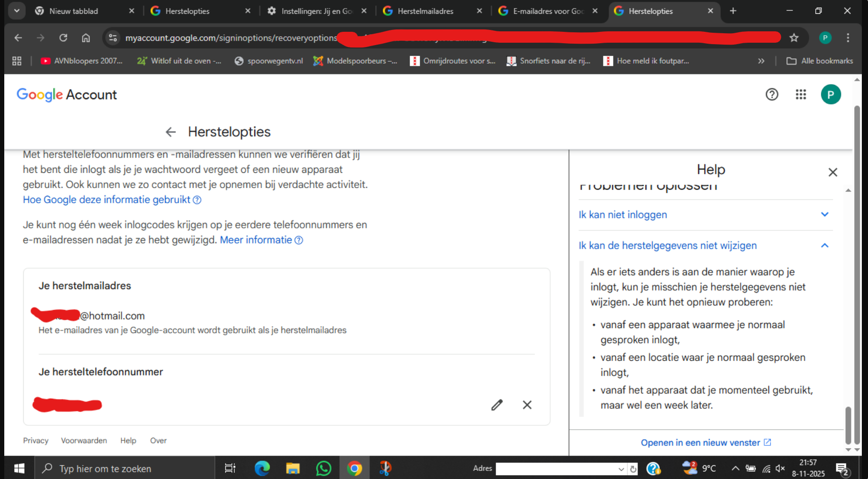Bookmark this page with the star icon
The image size is (868, 479).
(x=794, y=38)
